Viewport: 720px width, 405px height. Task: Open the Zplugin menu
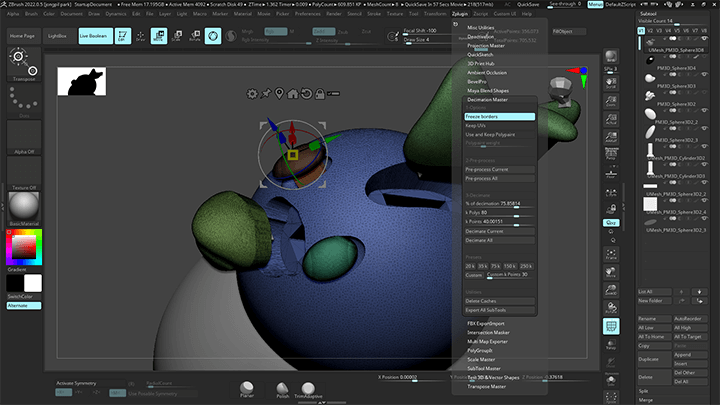460,14
